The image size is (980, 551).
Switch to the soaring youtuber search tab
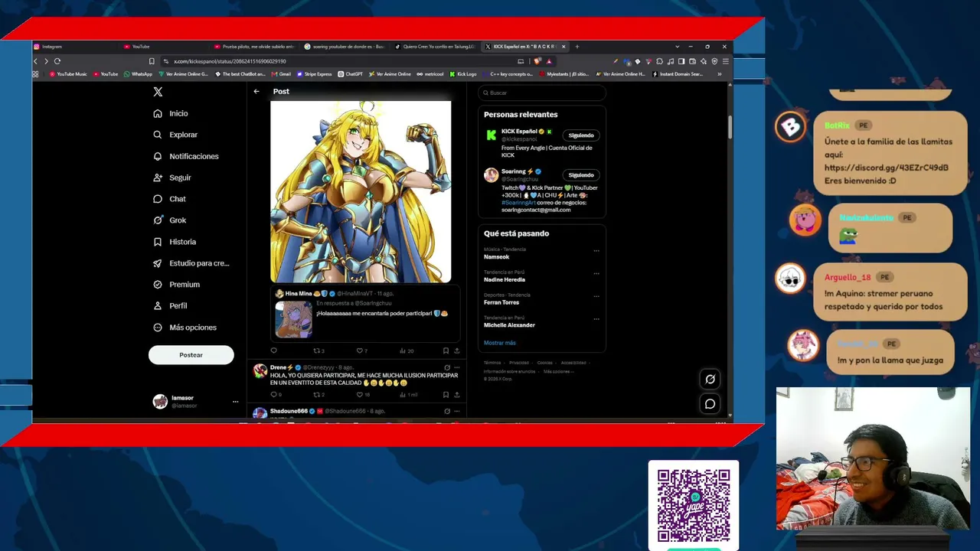point(346,47)
